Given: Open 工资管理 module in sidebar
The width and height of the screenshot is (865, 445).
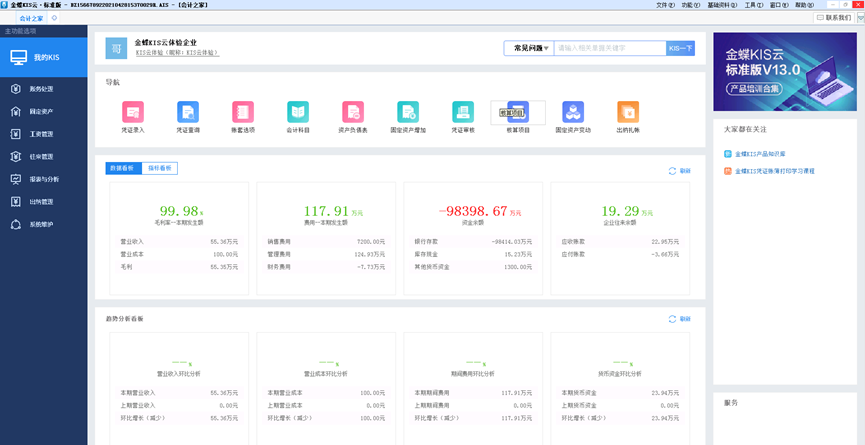Looking at the screenshot, I should 44,134.
